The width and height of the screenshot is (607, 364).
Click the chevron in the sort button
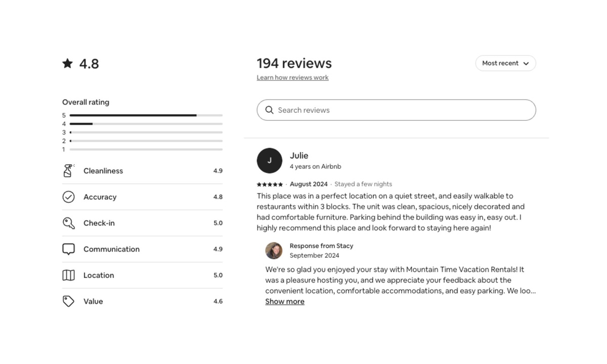click(x=526, y=64)
